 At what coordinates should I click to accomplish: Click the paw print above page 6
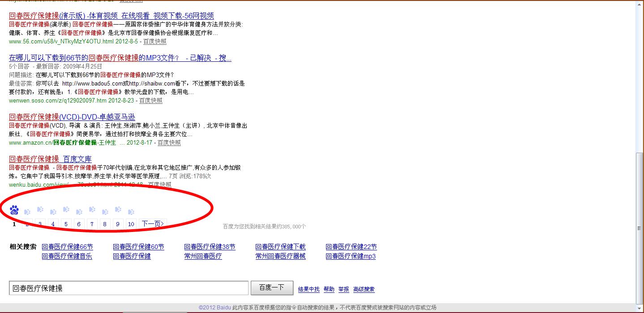coord(79,212)
